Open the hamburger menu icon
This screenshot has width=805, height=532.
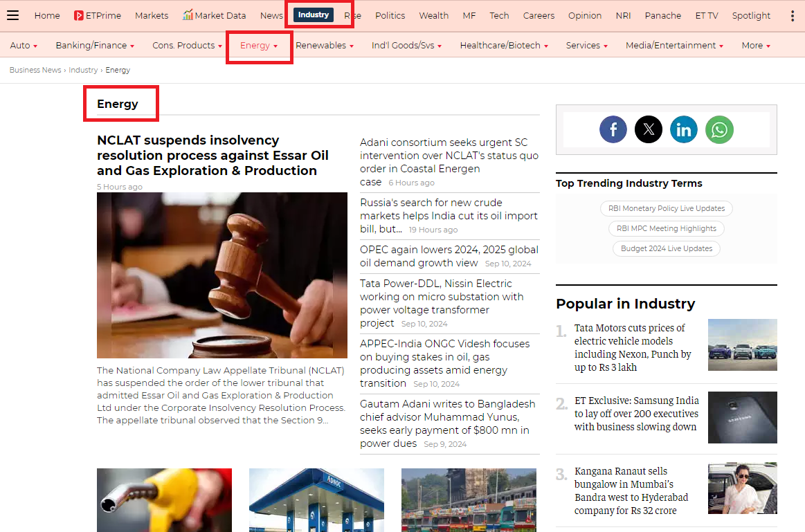click(x=12, y=15)
